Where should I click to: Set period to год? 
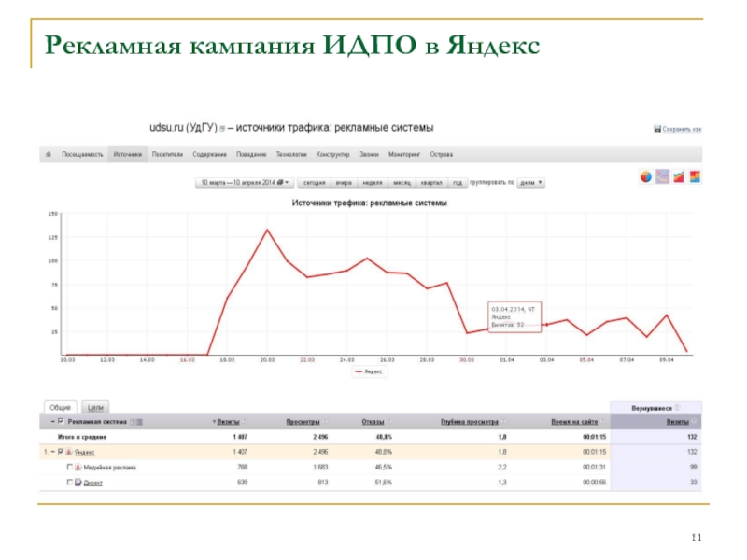(x=458, y=182)
